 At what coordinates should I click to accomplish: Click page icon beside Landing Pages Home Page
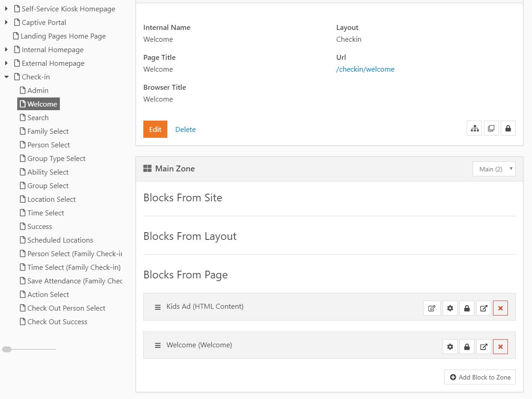(15, 36)
